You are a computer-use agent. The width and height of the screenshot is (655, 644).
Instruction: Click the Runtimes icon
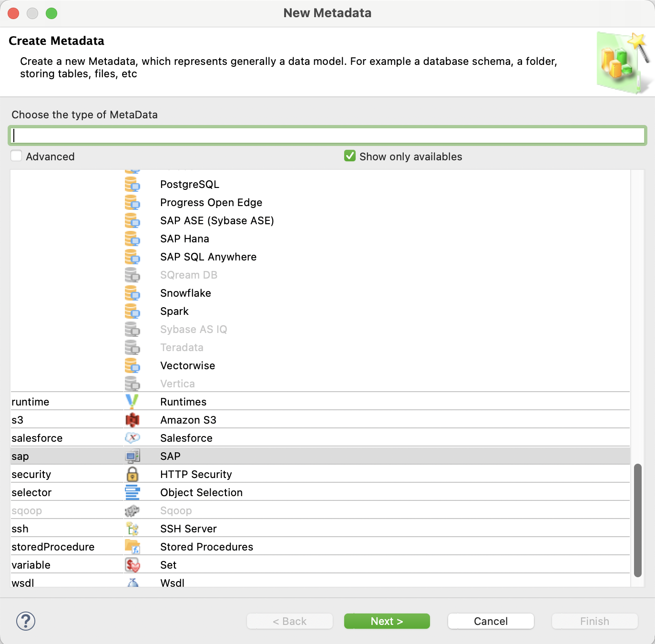point(133,401)
